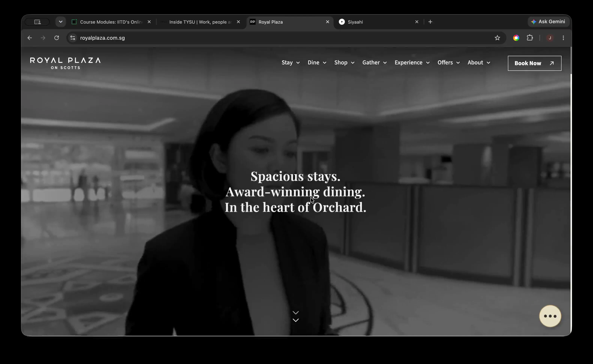This screenshot has width=593, height=364.
Task: Open the Extensions puzzle icon
Action: 530,38
